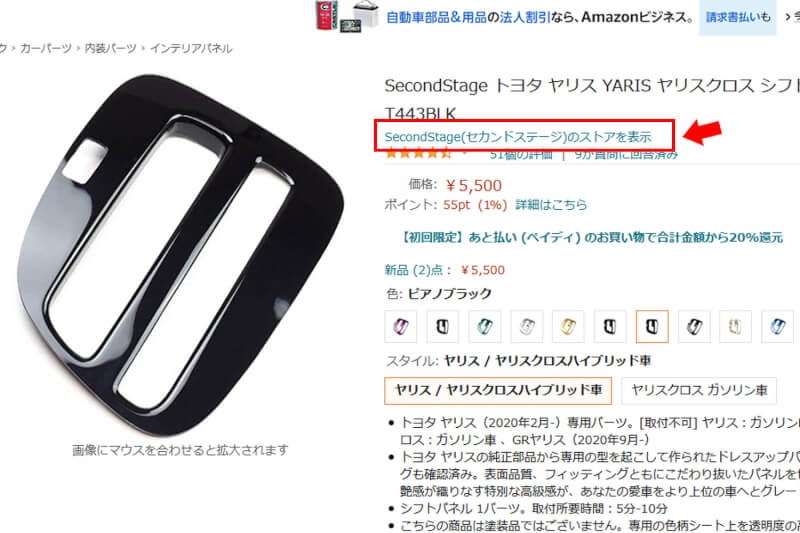Pick the gold color variant swatch

(568, 326)
